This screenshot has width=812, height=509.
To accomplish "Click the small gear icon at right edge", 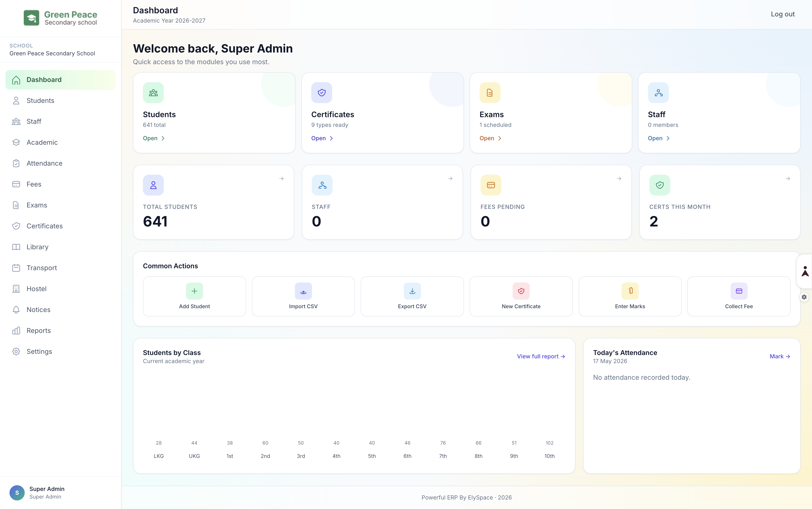I will tap(804, 297).
